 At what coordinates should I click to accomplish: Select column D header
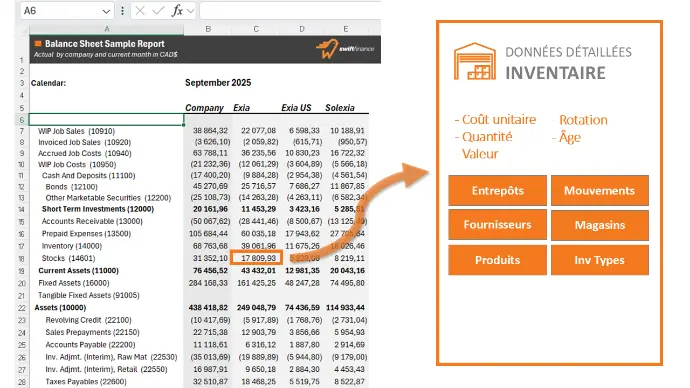(302, 29)
